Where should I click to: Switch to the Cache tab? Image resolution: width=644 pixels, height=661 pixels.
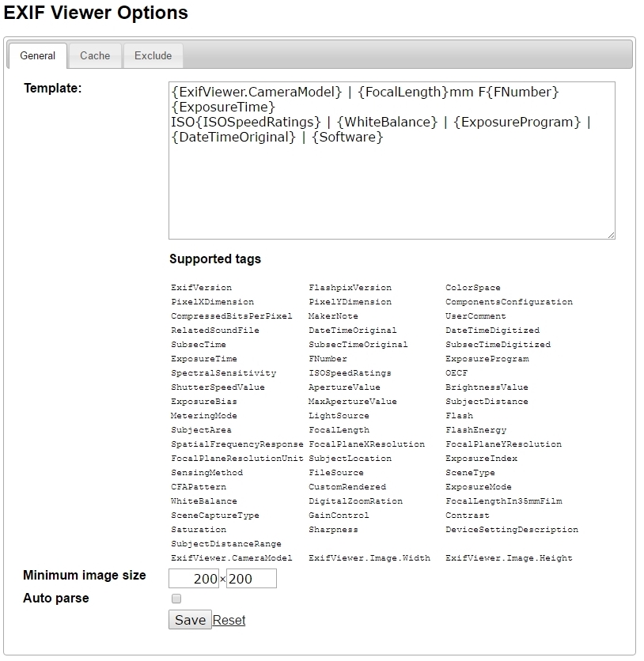(x=95, y=55)
